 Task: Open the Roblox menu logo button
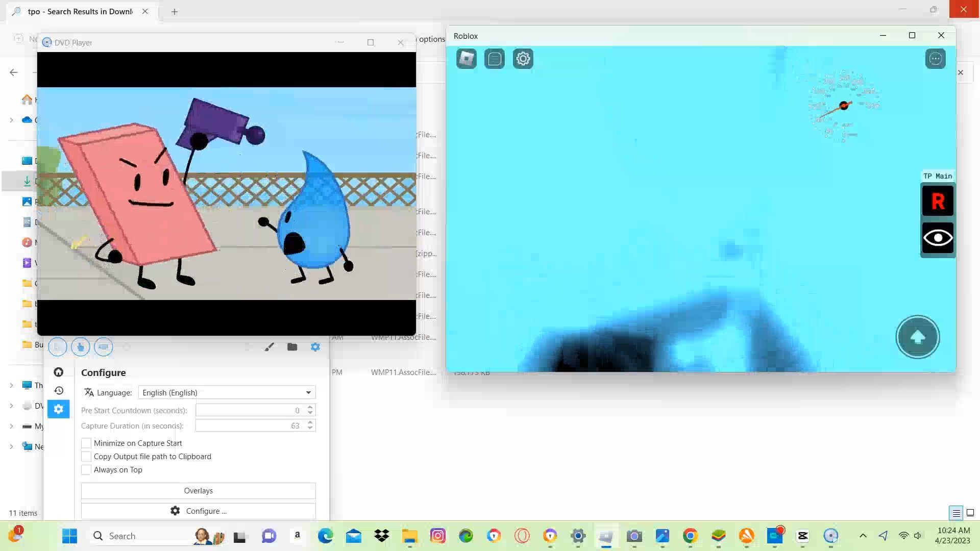[x=466, y=59]
